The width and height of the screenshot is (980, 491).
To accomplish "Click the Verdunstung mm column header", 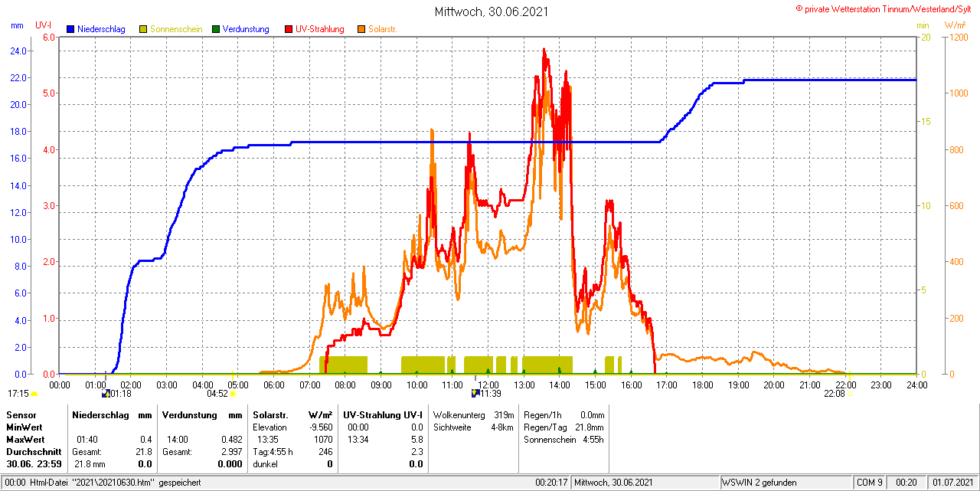I will coord(202,415).
